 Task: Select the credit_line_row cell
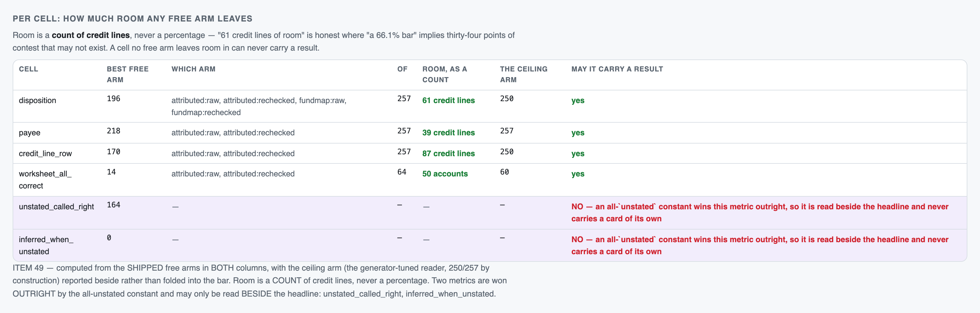pyautogui.click(x=45, y=153)
